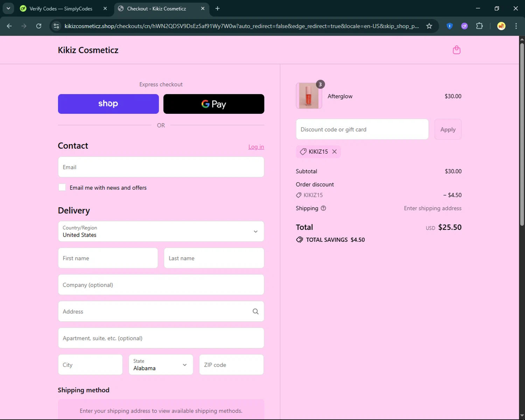This screenshot has width=525, height=420.
Task: Go forward in browser history
Action: (24, 26)
